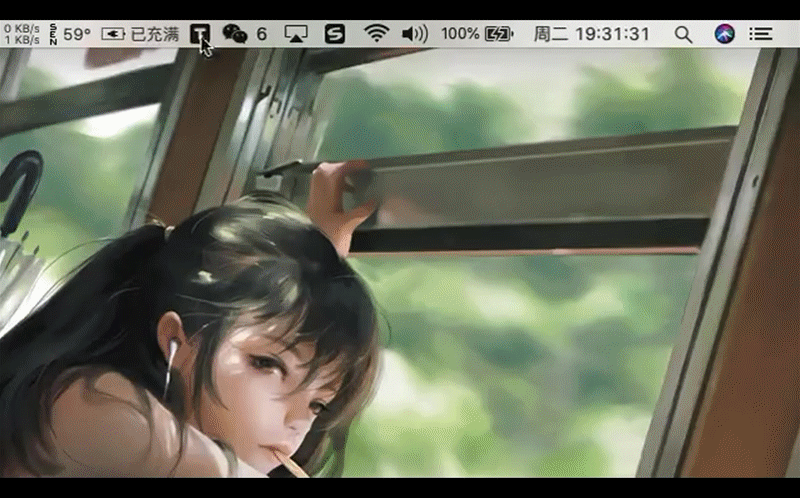The height and width of the screenshot is (498, 800).
Task: Click the WeChat unread count 6
Action: 262,34
